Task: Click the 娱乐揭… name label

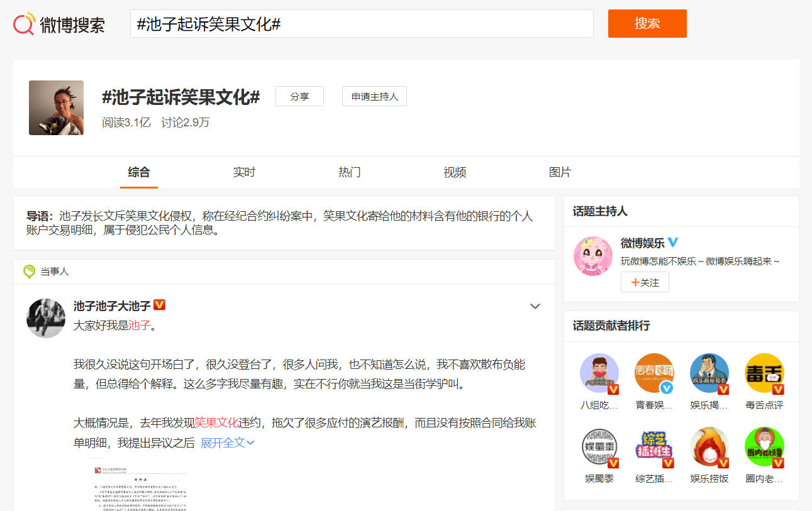Action: [x=709, y=405]
